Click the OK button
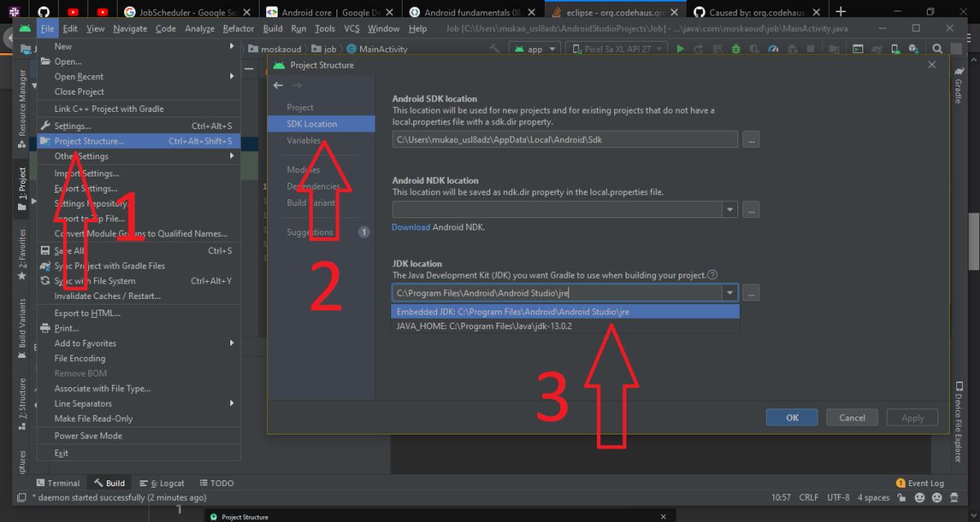The height and width of the screenshot is (522, 980). pos(791,417)
